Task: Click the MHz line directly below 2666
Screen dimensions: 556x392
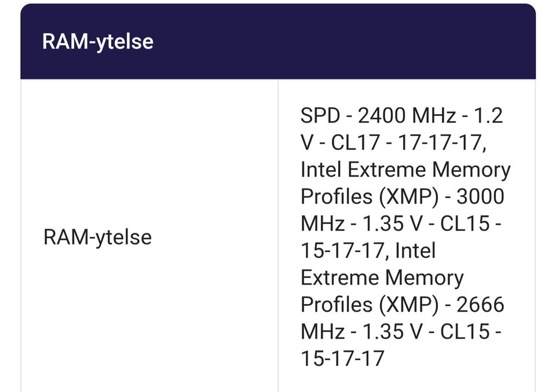Action: [401, 331]
